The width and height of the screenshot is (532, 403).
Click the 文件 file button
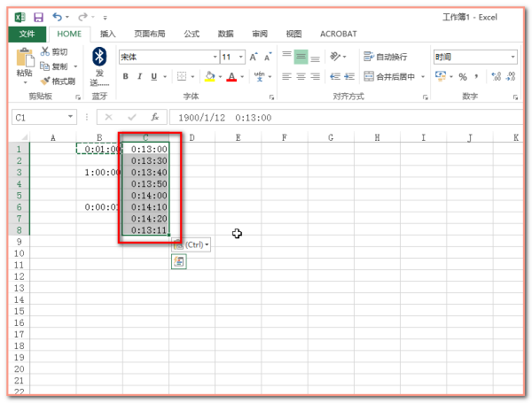[x=27, y=34]
